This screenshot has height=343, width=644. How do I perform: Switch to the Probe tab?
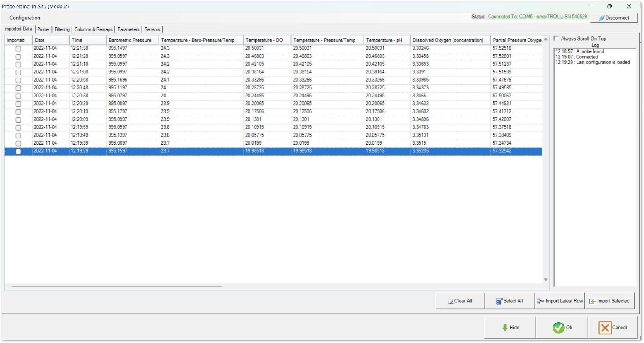(x=43, y=29)
